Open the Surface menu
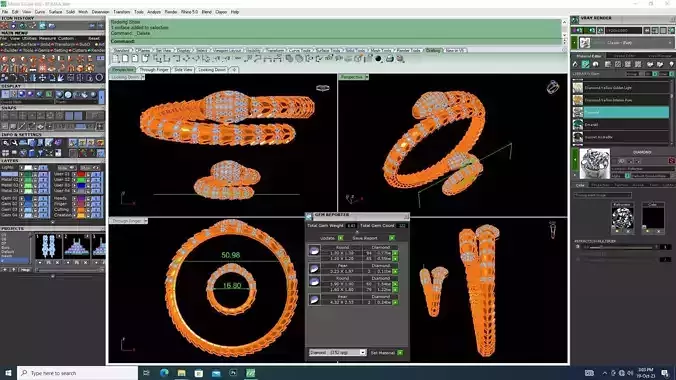Viewport: 676px width, 380px height. click(x=55, y=12)
